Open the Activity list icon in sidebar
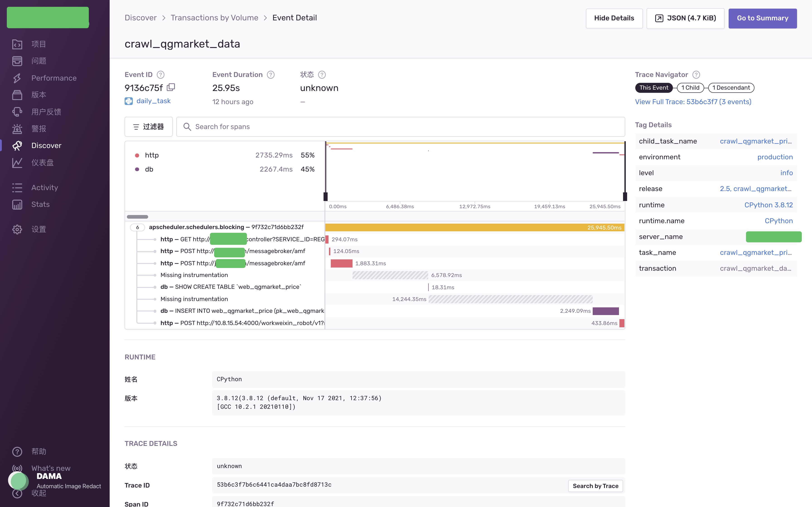Screen dimensions: 812x507 pyautogui.click(x=17, y=187)
